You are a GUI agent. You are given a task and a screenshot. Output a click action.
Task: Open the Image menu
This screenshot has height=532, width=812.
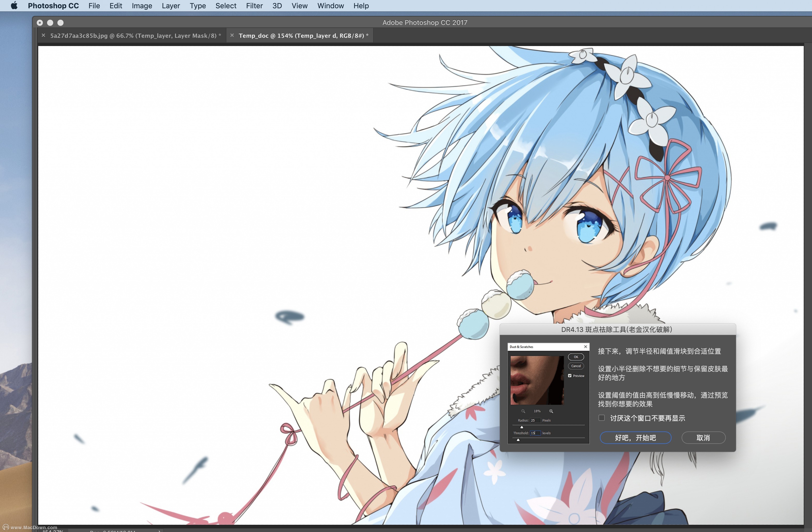pos(142,6)
